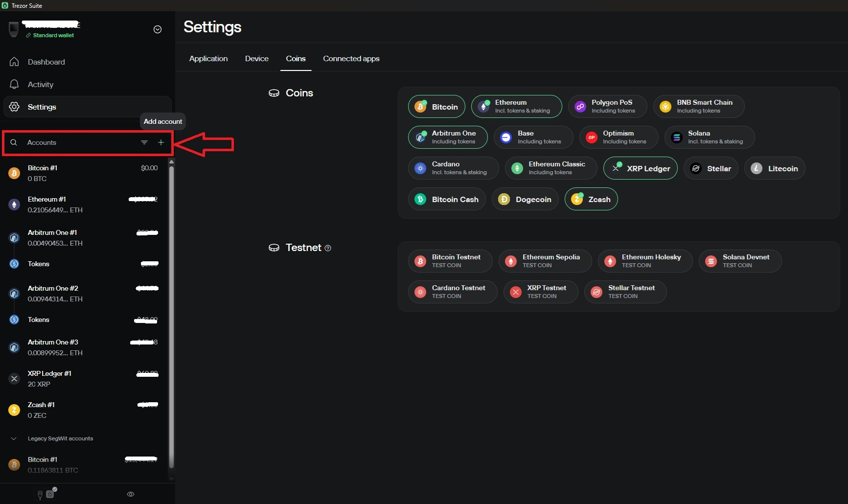Screen dimensions: 848x504
Task: Open Activity in sidebar
Action: pos(88,84)
